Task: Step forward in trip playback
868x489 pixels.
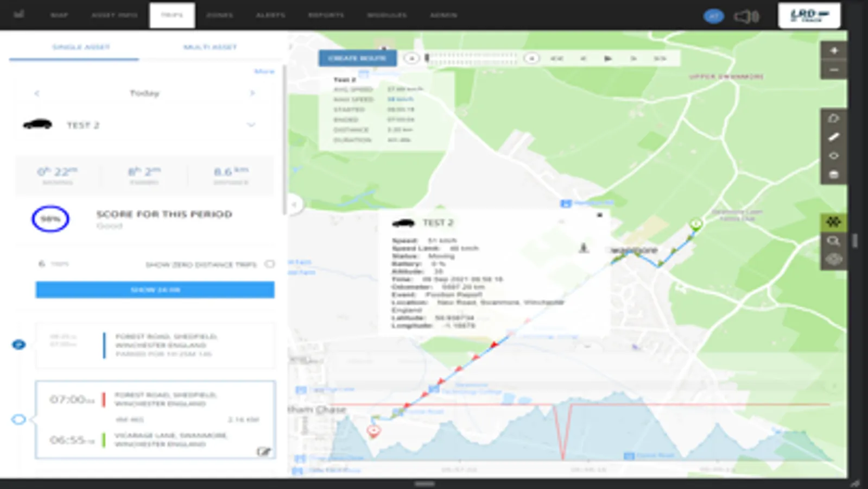Action: [633, 58]
